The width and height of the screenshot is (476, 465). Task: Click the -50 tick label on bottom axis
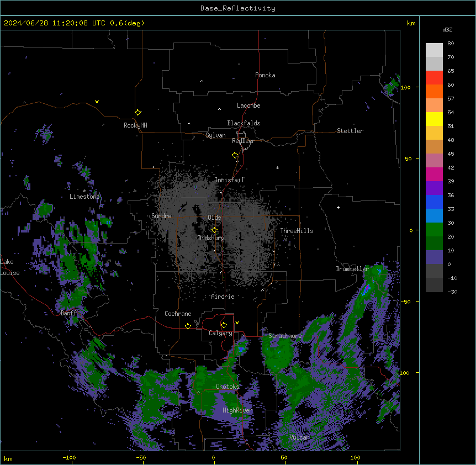[x=141, y=457]
